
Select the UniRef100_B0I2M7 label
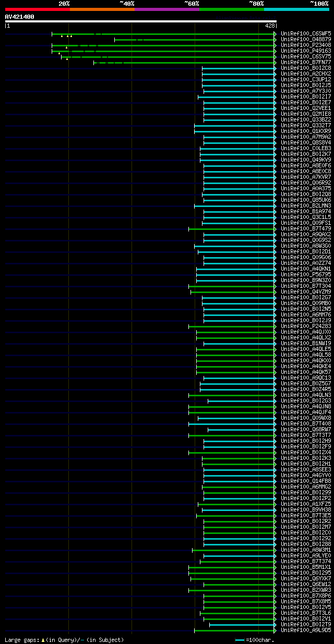click(306, 527)
